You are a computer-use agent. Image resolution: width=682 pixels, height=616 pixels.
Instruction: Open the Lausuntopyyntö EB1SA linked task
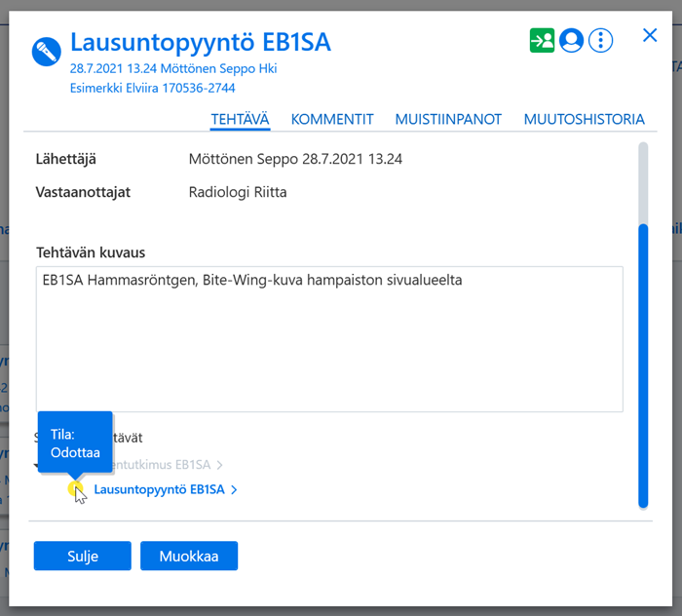click(159, 489)
